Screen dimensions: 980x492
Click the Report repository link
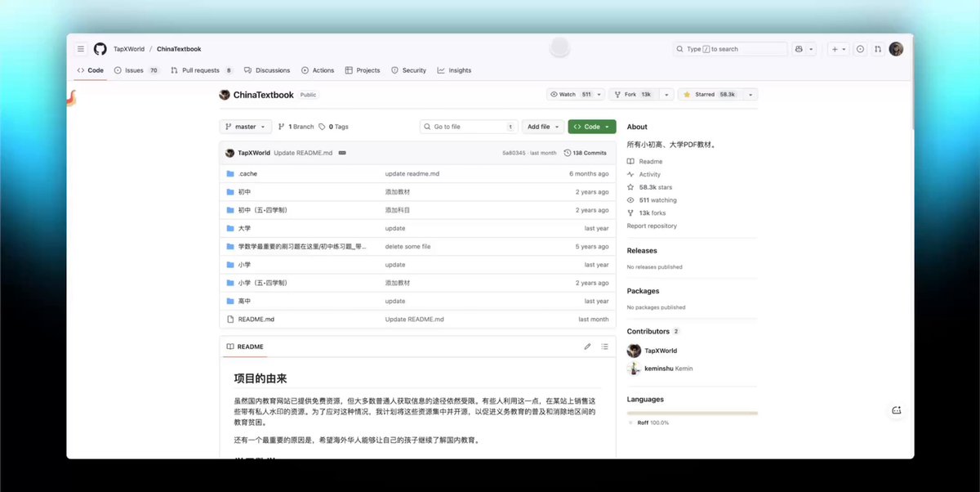tap(651, 226)
